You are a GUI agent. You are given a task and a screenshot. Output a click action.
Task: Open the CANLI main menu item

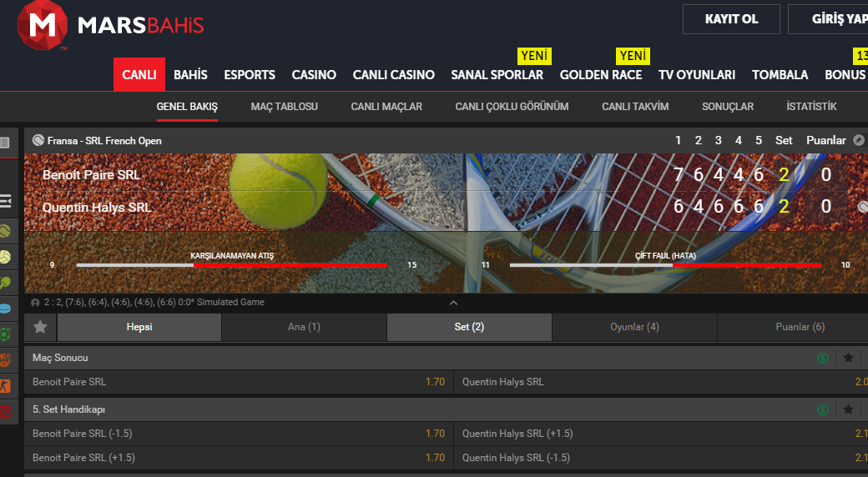coord(139,75)
